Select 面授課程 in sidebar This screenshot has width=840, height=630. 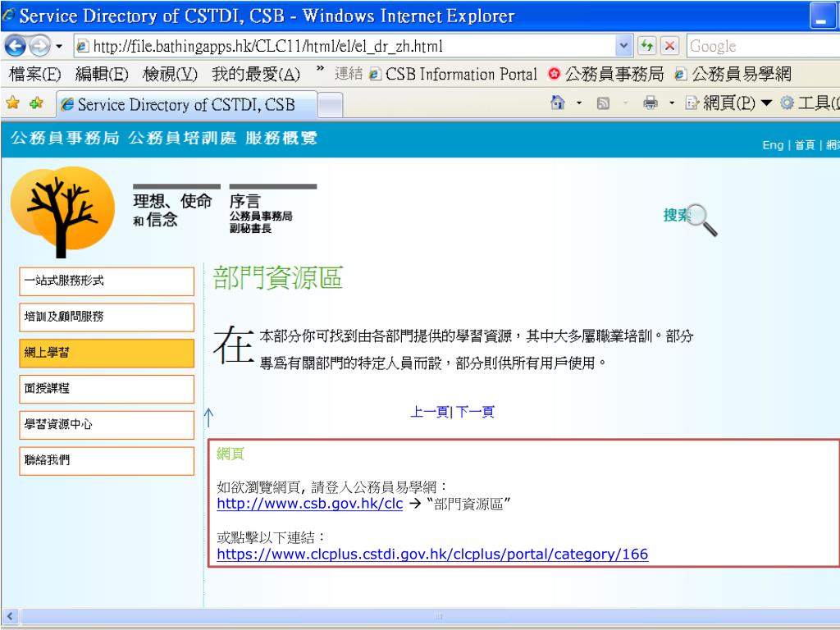[107, 389]
